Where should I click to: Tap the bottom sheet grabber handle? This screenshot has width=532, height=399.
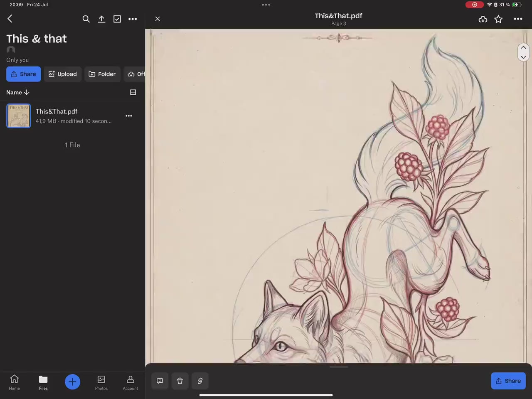(x=339, y=367)
